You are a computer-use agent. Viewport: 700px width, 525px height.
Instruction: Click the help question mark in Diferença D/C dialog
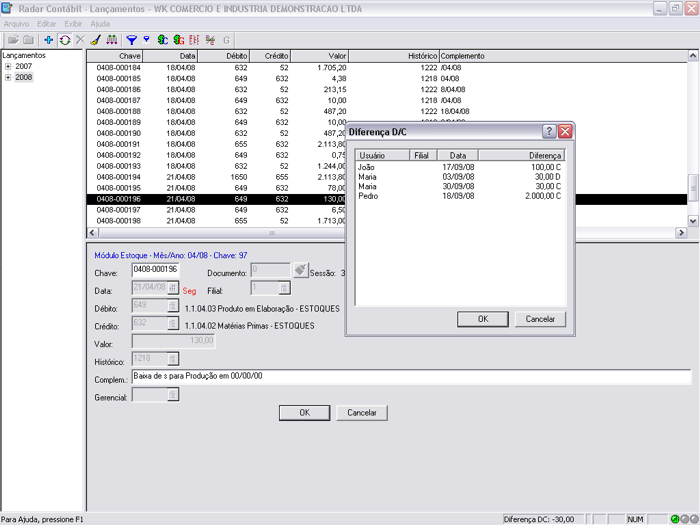(549, 132)
